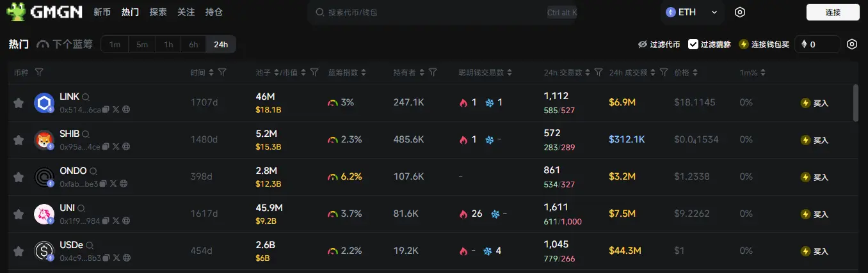Image resolution: width=868 pixels, height=273 pixels.
Task: Open table settings icon beside amount field
Action: (852, 44)
